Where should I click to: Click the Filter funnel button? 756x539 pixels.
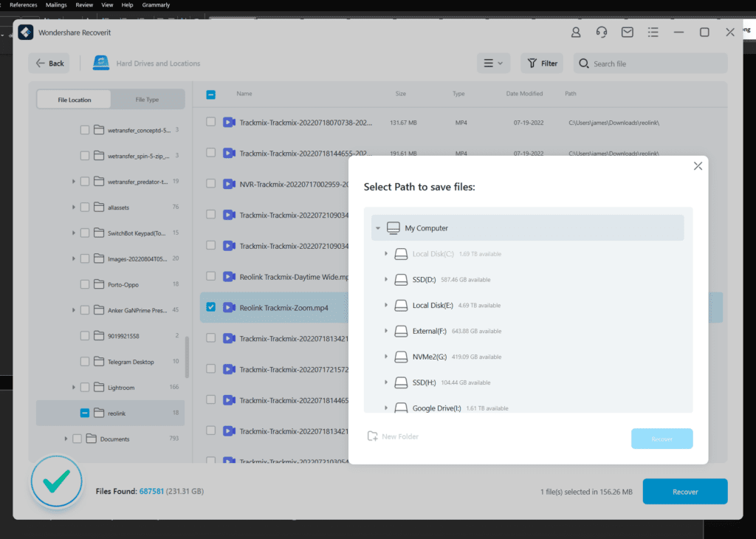(x=542, y=63)
